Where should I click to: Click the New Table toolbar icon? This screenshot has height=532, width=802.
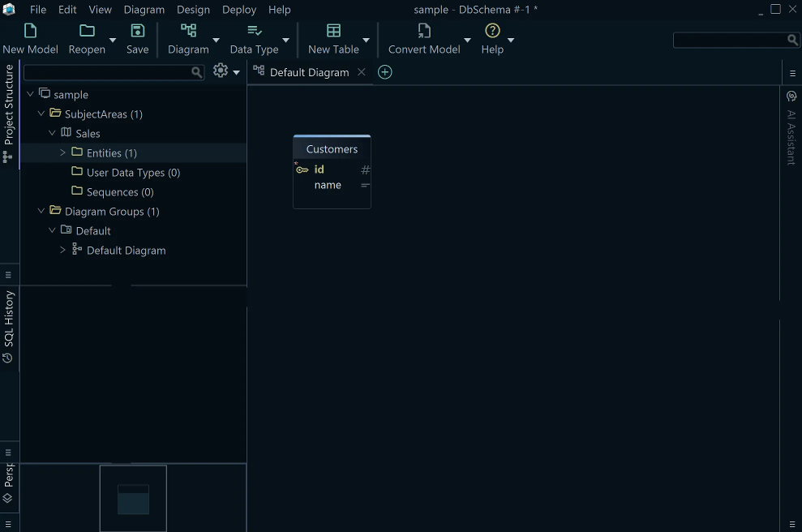coord(333,32)
